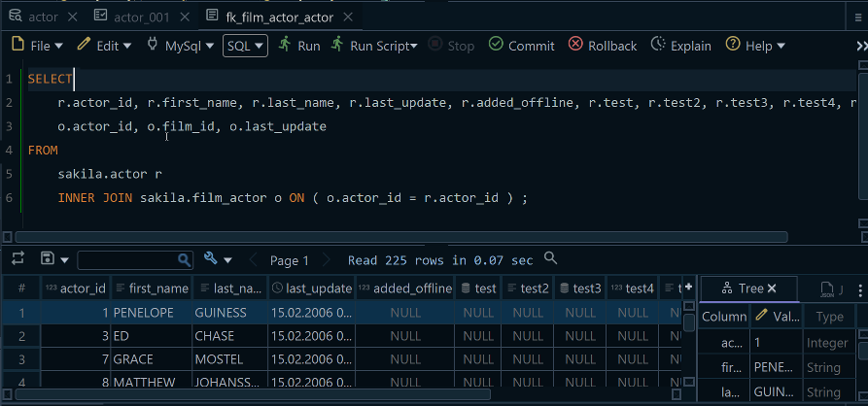Close the actor_001 tab
Viewport: 868px width, 406px height.
[185, 17]
